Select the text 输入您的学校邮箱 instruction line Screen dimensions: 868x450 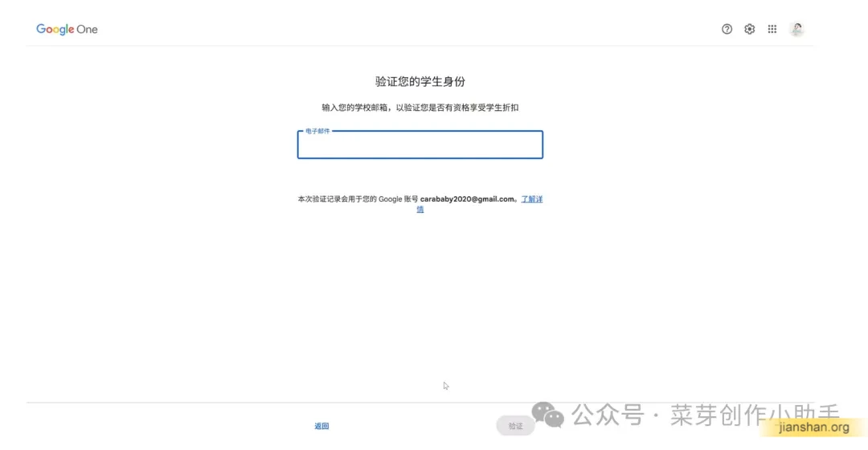tap(420, 108)
